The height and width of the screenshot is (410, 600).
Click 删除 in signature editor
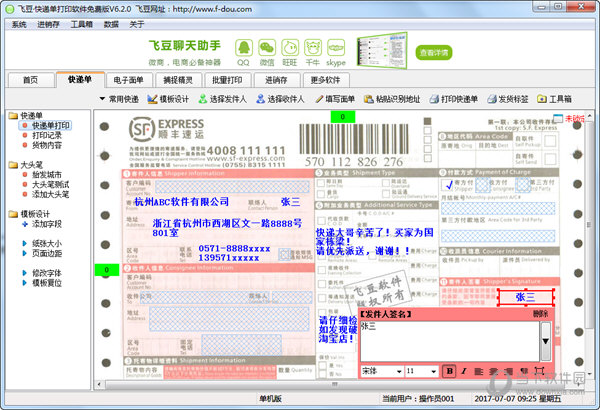click(x=540, y=314)
